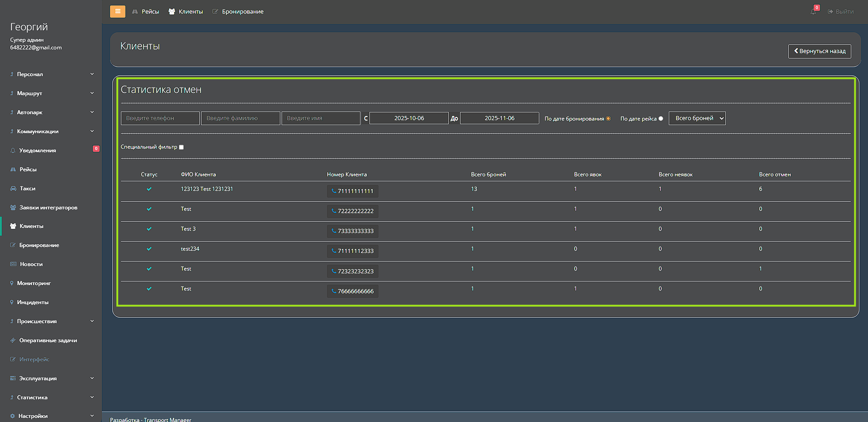Click the Мониторинг map pin icon
This screenshot has height=422, width=868.
point(12,283)
